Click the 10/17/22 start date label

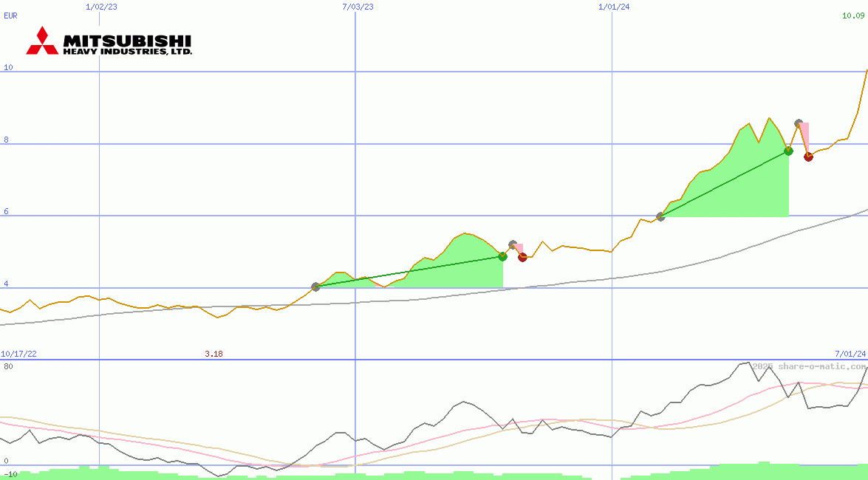[x=18, y=354]
